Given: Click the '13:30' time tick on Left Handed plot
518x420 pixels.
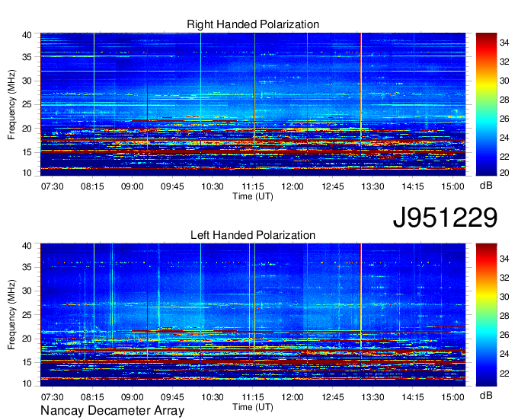Looking at the screenshot, I should 373,397.
